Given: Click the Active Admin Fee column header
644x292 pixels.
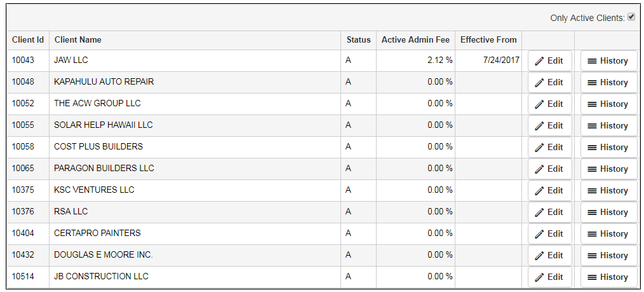Looking at the screenshot, I should point(415,40).
